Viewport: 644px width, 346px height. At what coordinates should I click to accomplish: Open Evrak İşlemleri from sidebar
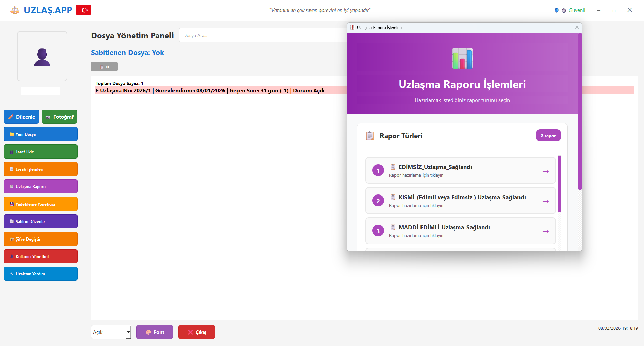[41, 169]
